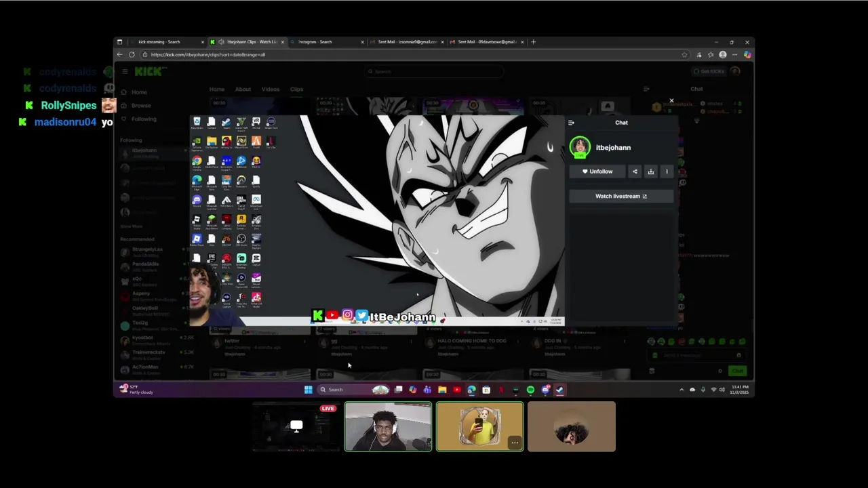Open Microsoft Edge from the taskbar
The height and width of the screenshot is (488, 868).
[x=471, y=390]
